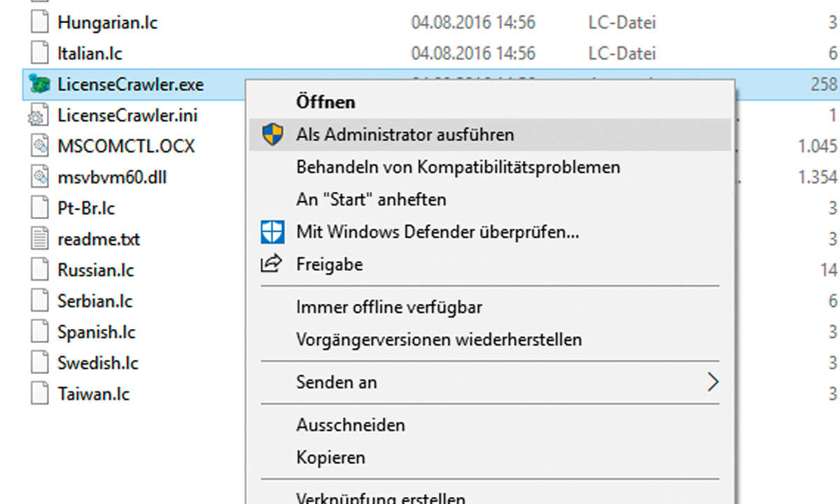Click the msvbvm60.dll file icon
The width and height of the screenshot is (840, 504).
(x=38, y=177)
